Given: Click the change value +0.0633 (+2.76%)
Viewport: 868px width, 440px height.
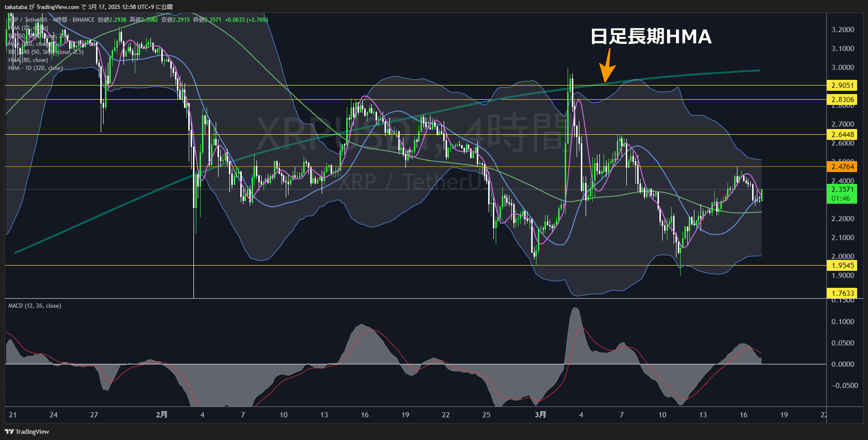Looking at the screenshot, I should pos(246,20).
